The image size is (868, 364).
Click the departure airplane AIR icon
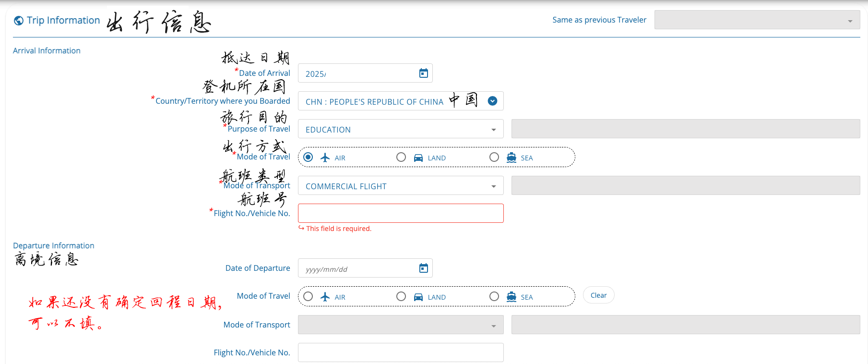click(x=325, y=297)
